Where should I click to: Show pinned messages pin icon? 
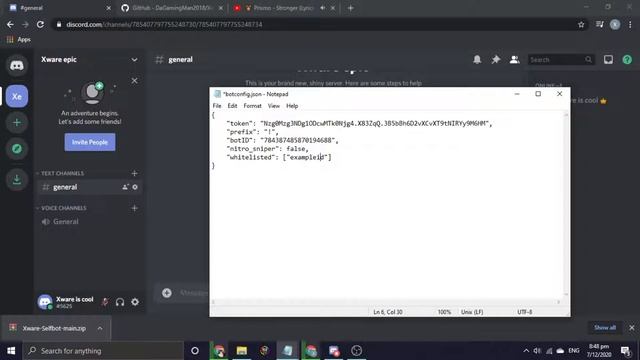click(x=496, y=60)
